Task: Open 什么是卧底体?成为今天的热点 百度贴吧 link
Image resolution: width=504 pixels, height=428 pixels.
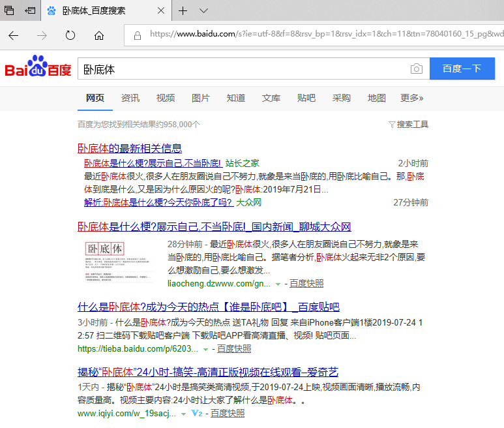Action: (x=209, y=307)
